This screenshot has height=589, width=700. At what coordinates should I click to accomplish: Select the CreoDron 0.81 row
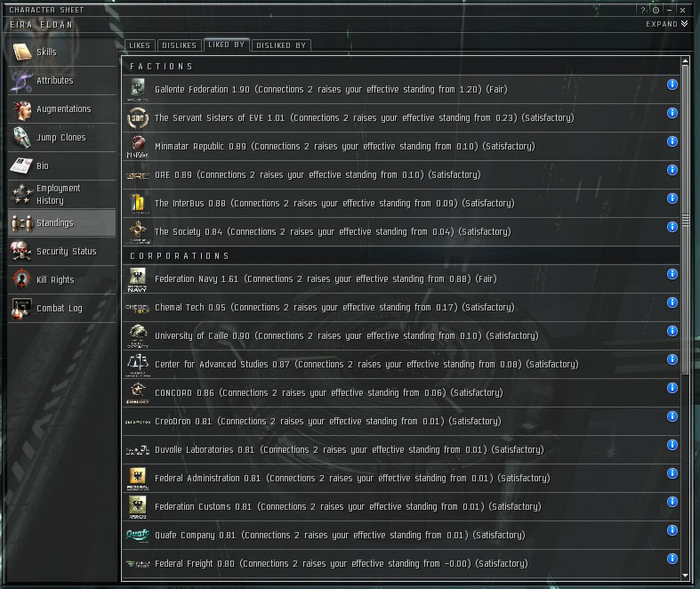pyautogui.click(x=401, y=422)
